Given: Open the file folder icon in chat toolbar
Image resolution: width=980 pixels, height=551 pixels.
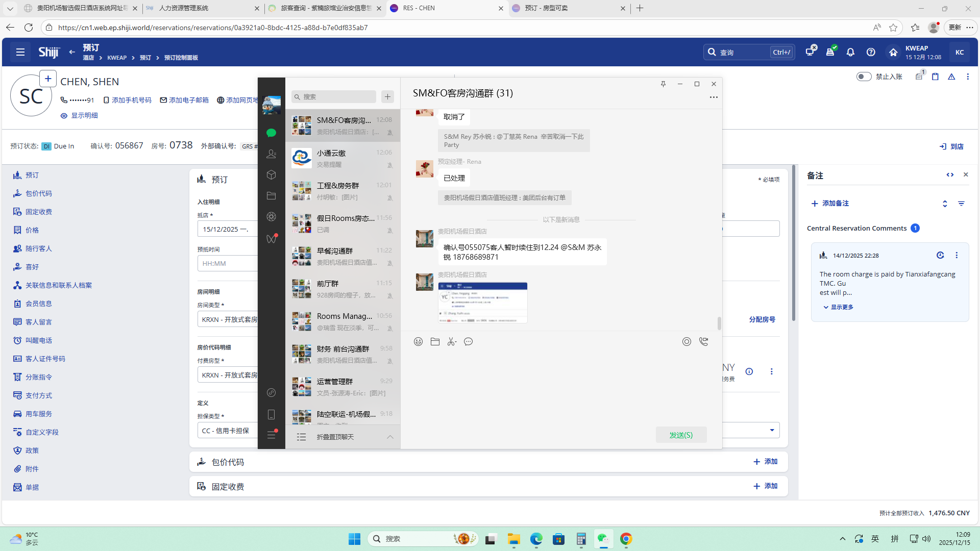Looking at the screenshot, I should (435, 342).
